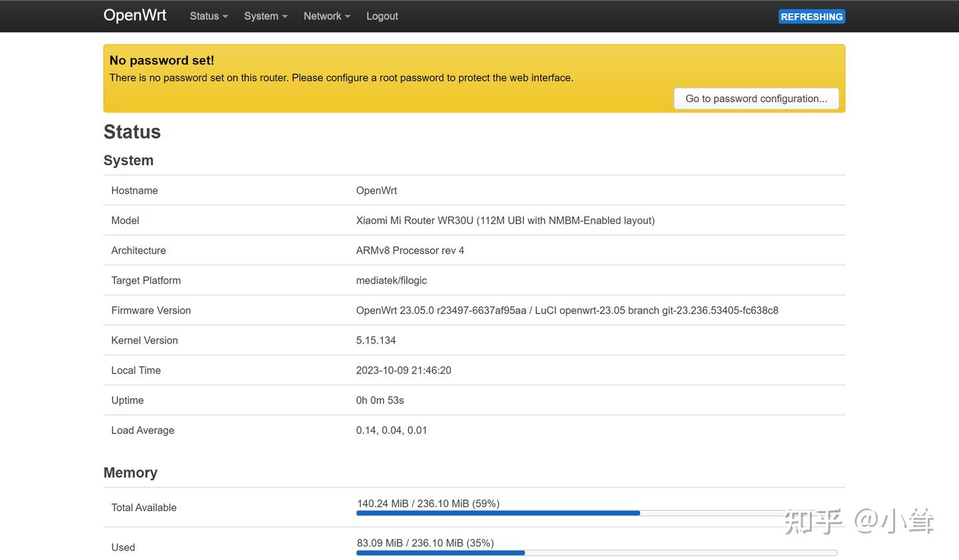Click the Total Available memory progress bar
The height and width of the screenshot is (560, 959).
pyautogui.click(x=596, y=513)
